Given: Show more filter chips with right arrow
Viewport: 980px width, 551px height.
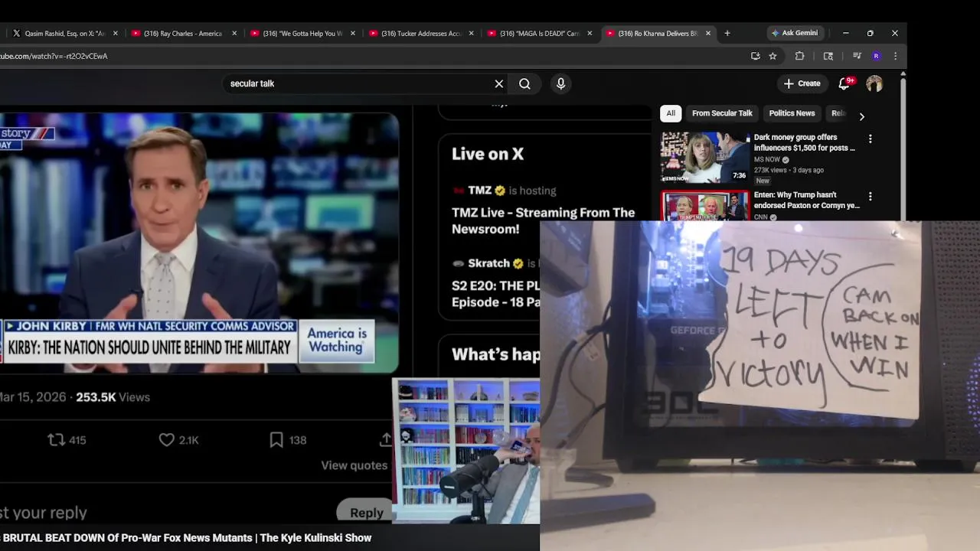Looking at the screenshot, I should point(861,116).
